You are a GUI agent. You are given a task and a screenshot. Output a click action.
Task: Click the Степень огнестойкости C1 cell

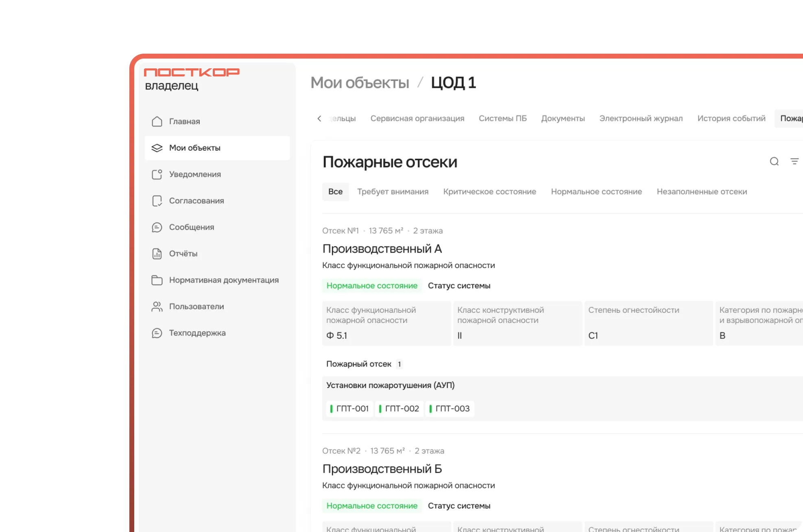(648, 323)
